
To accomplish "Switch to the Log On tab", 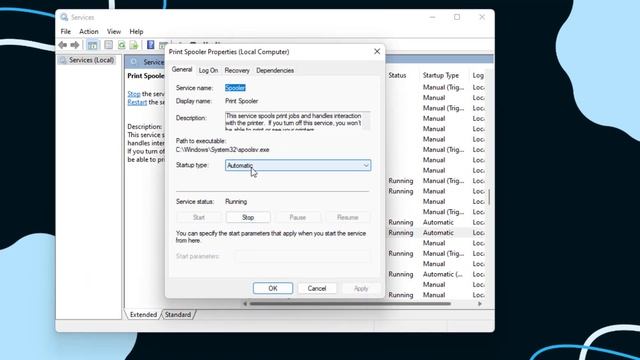I will [208, 70].
